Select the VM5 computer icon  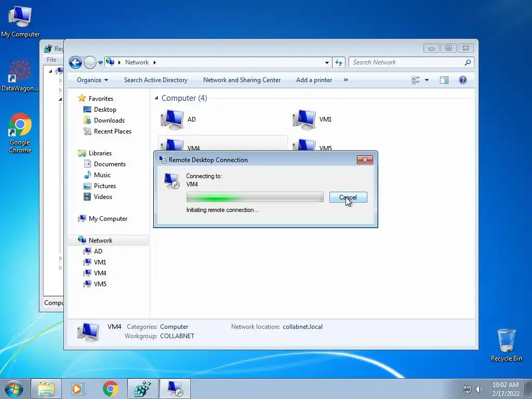(304, 144)
